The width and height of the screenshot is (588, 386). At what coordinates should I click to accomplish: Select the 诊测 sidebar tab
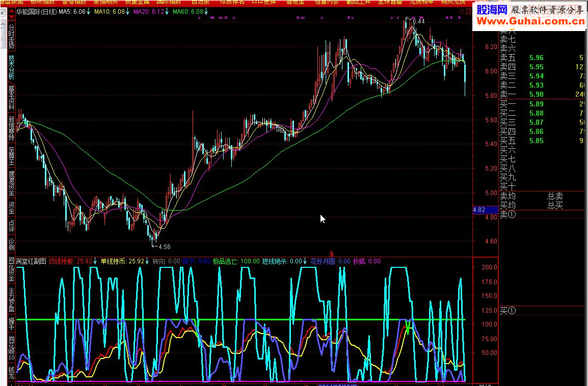tap(12, 244)
